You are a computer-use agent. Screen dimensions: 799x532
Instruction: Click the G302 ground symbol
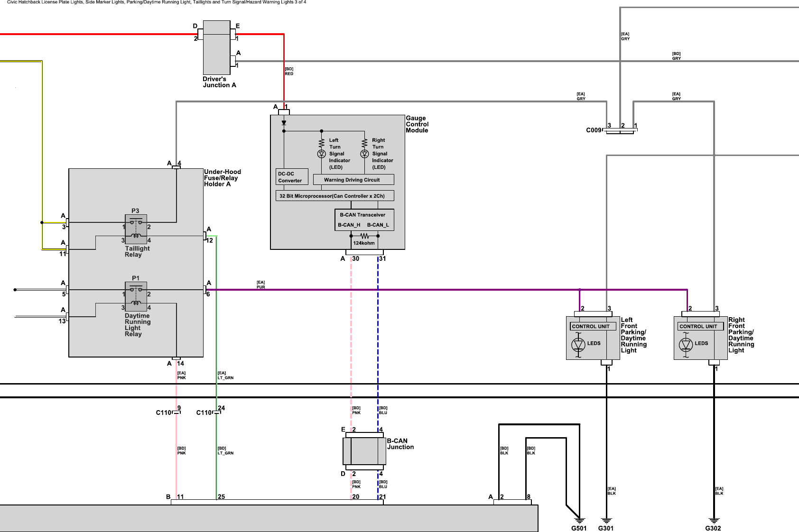(x=713, y=519)
